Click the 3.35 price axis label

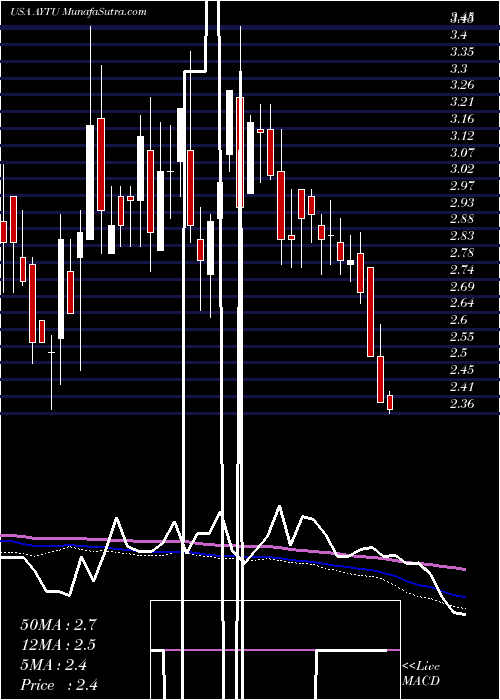462,51
